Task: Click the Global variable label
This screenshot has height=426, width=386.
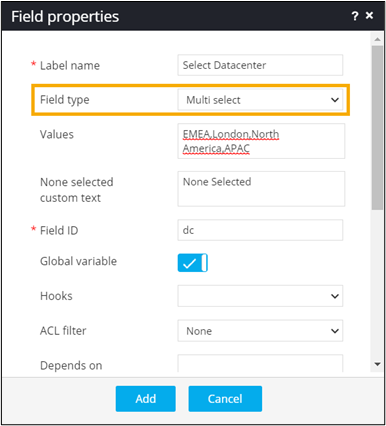Action: 78,261
